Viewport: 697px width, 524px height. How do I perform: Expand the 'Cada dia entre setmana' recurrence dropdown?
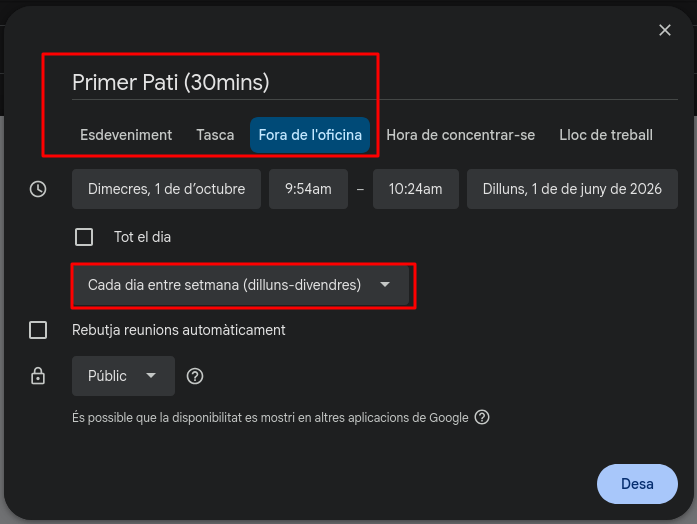click(x=240, y=285)
